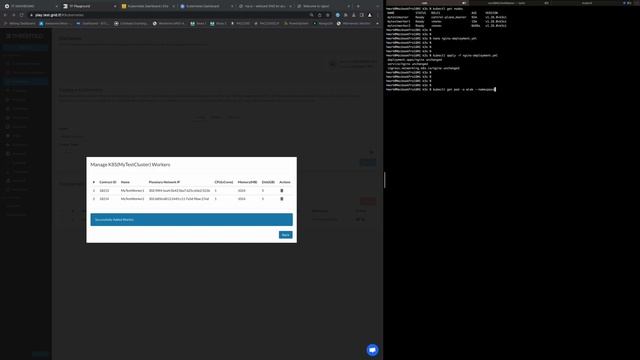The width and height of the screenshot is (640, 360).
Task: Reload the page with the browser refresh icon
Action: [22, 15]
